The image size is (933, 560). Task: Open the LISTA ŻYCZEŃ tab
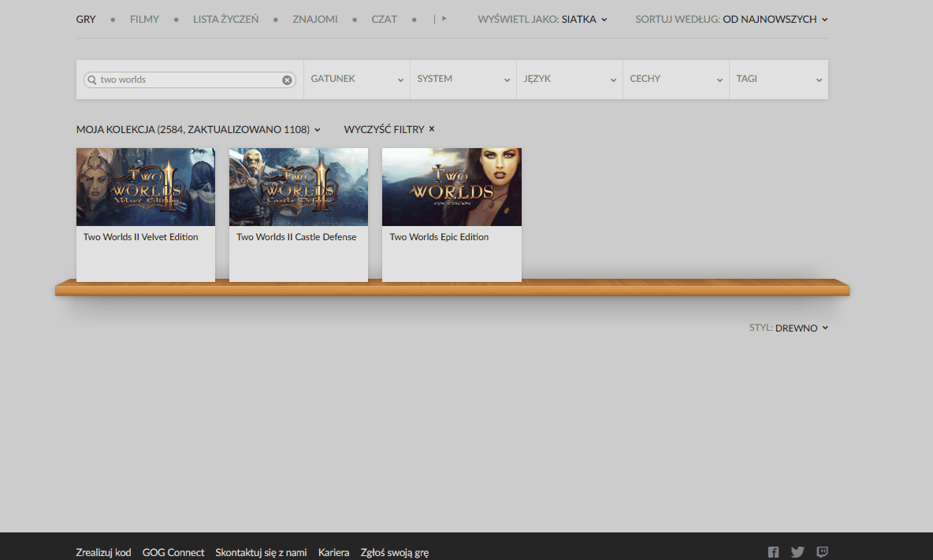point(225,20)
